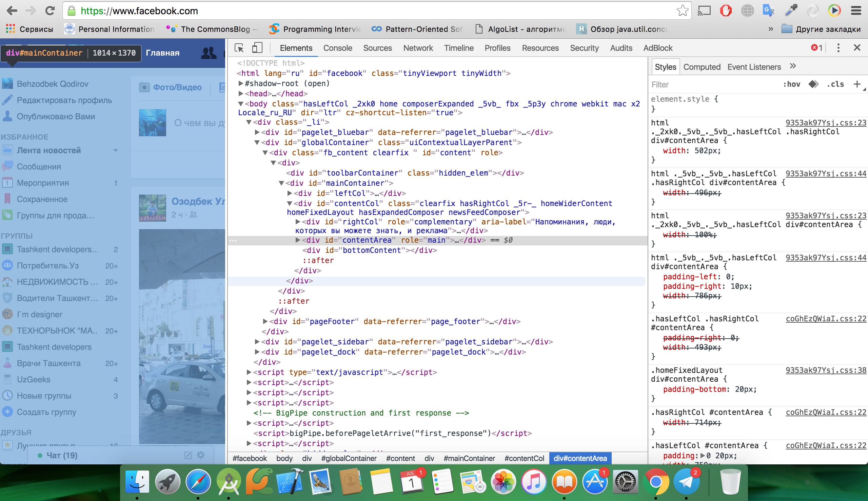Click Главная in the Facebook header
This screenshot has width=868, height=501.
click(x=162, y=53)
